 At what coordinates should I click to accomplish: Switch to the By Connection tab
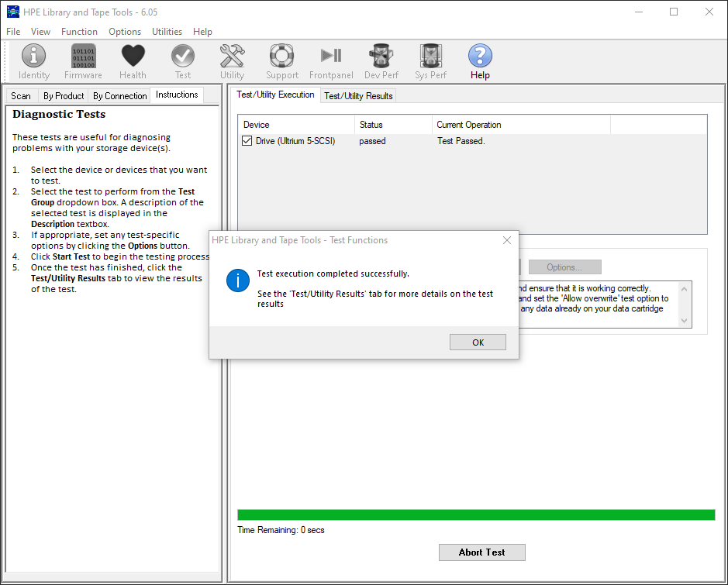(120, 96)
